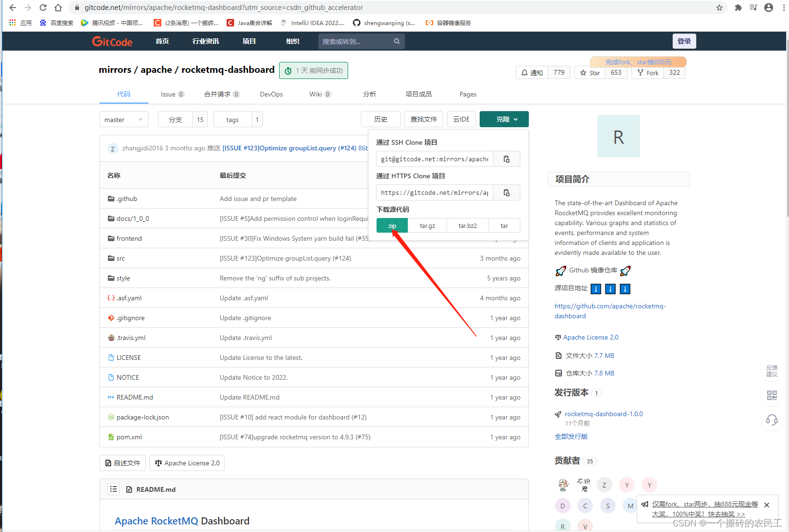Screen dimensions: 789x532
Task: Open the browser extensions puzzle icon
Action: click(738, 8)
